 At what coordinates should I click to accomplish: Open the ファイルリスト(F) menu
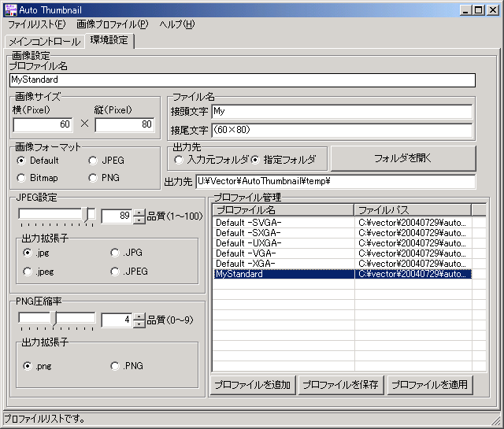(36, 24)
